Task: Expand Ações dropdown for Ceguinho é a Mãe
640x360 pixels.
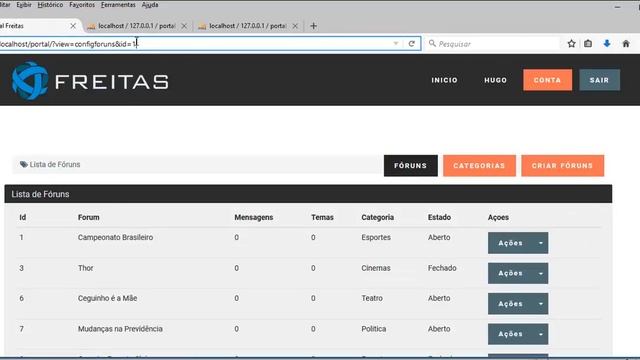Action: pos(541,304)
